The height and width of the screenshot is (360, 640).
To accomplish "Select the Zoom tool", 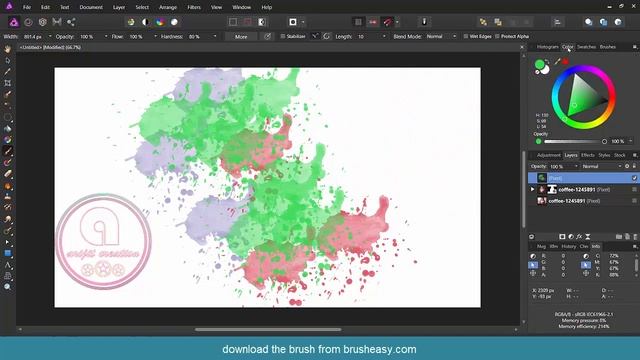I will [x=7, y=287].
